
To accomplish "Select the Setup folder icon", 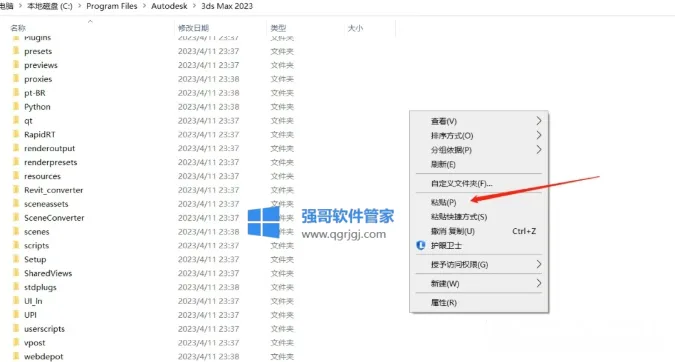I will [16, 259].
